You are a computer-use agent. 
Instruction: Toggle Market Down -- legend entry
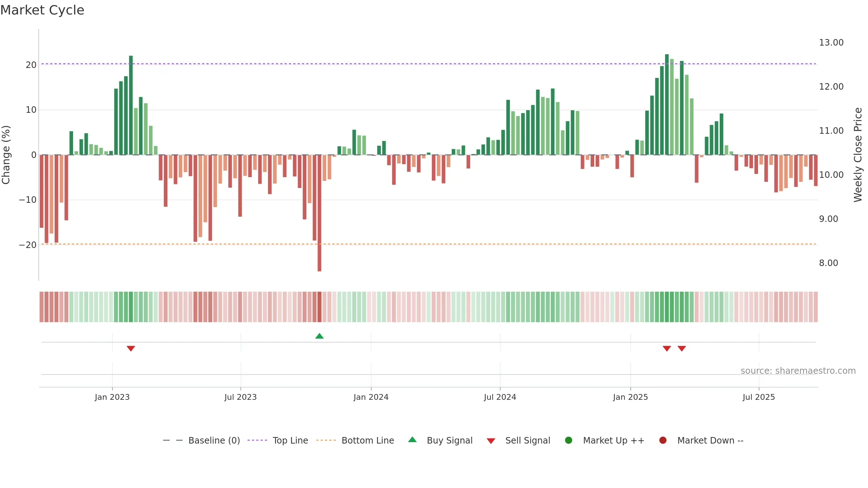701,440
